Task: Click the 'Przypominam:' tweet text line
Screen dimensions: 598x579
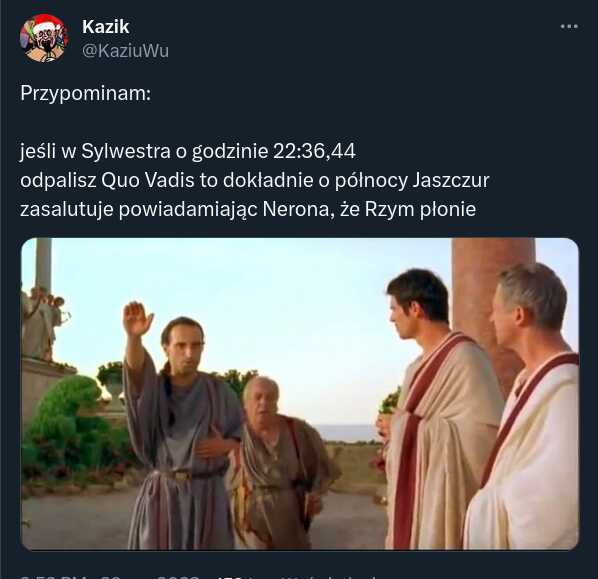Action: [85, 93]
